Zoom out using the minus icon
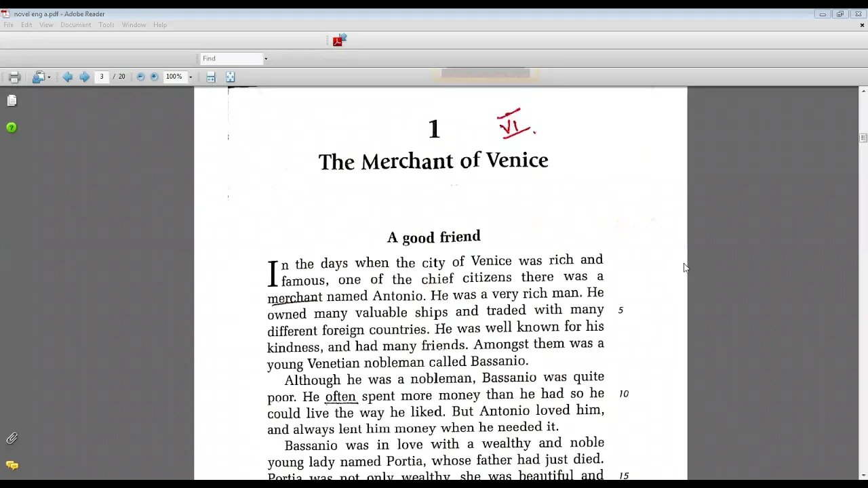The width and height of the screenshot is (868, 488). (140, 77)
